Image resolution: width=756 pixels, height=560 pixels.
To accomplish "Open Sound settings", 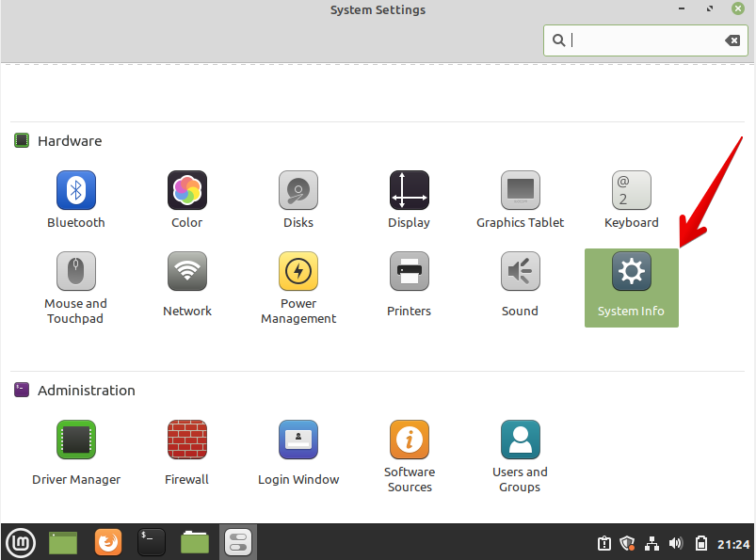I will 520,284.
